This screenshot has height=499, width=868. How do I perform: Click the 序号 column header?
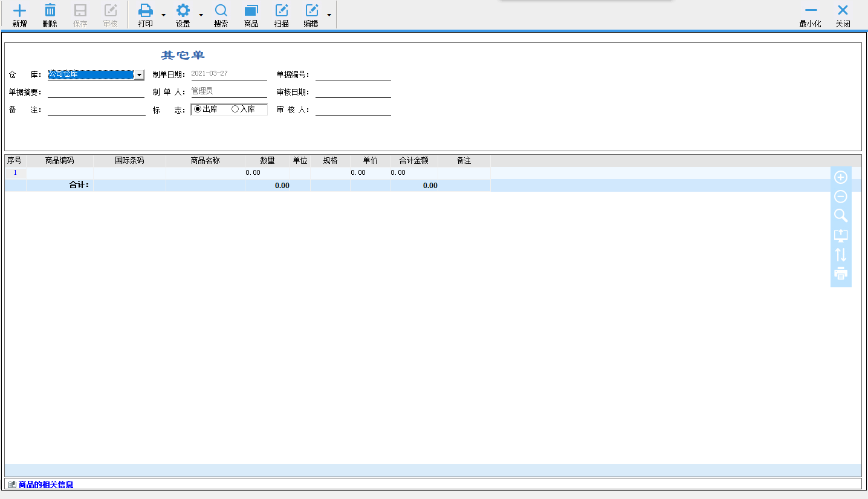15,161
